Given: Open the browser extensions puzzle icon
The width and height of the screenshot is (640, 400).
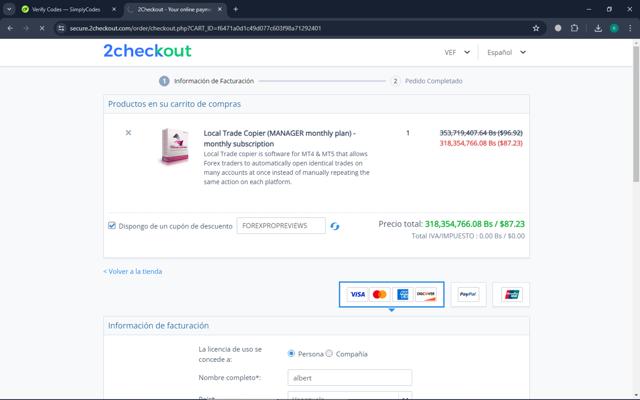Looking at the screenshot, I should click(x=575, y=28).
